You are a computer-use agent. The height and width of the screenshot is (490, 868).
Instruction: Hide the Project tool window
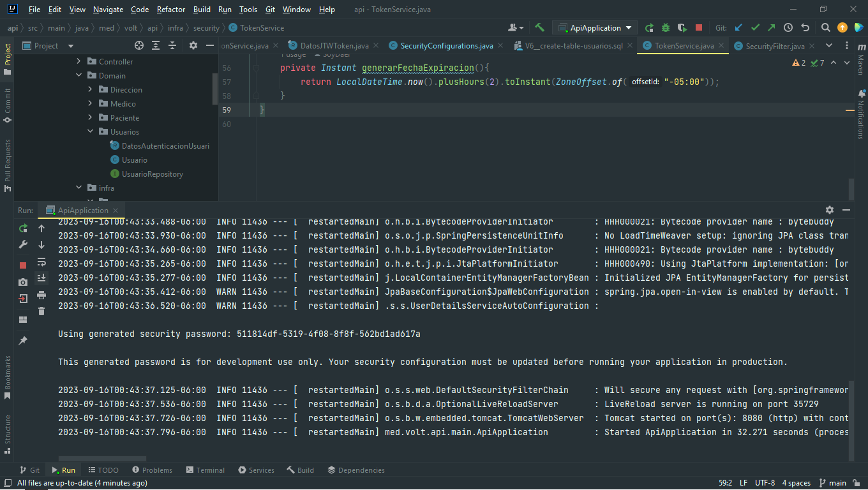(210, 45)
